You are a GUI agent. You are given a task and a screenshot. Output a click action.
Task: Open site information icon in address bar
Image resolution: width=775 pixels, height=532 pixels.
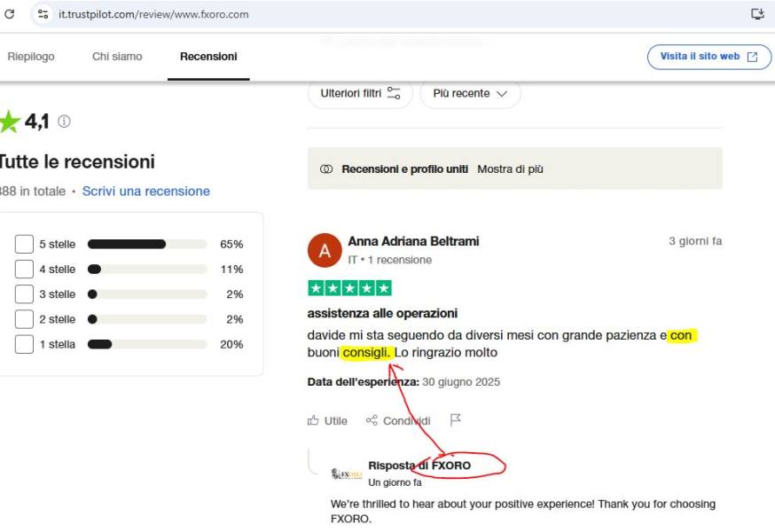click(43, 14)
